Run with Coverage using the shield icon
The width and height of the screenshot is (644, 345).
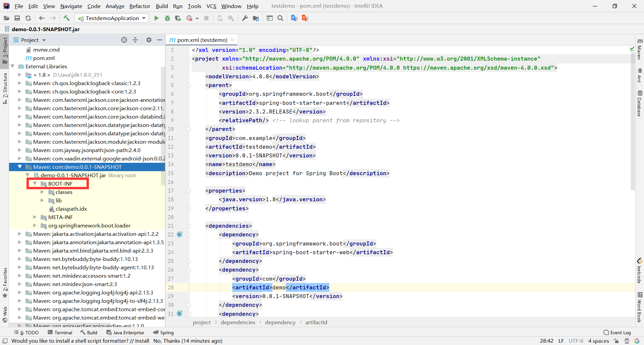178,18
